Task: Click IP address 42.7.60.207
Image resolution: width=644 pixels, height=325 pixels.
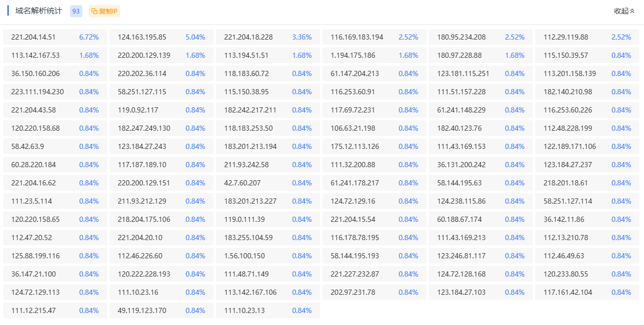Action: pyautogui.click(x=242, y=183)
